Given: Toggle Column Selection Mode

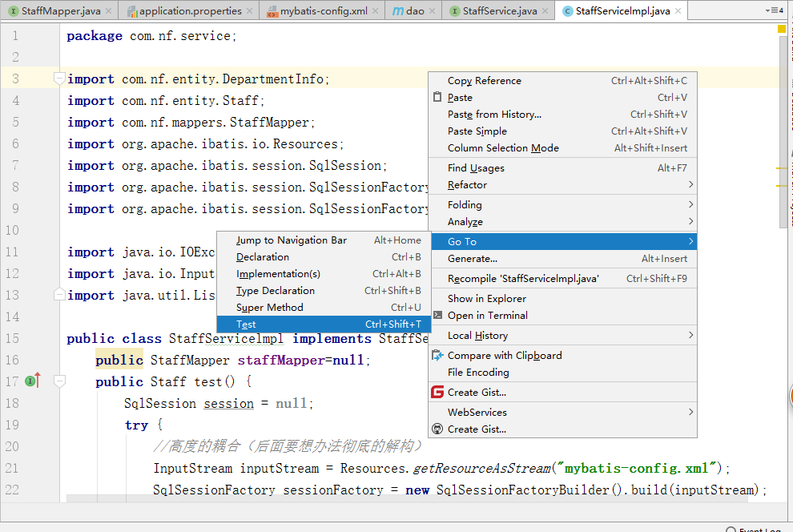Looking at the screenshot, I should click(x=563, y=147).
